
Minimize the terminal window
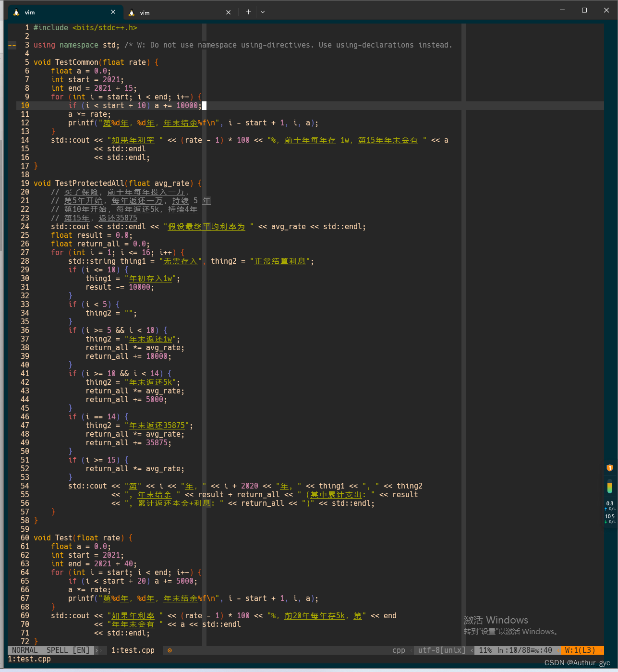pyautogui.click(x=562, y=10)
